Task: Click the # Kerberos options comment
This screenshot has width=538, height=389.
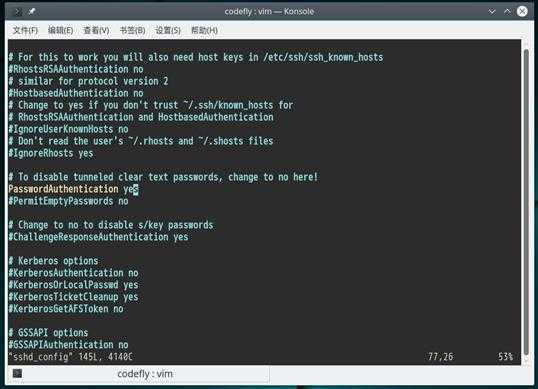Action: coord(54,261)
